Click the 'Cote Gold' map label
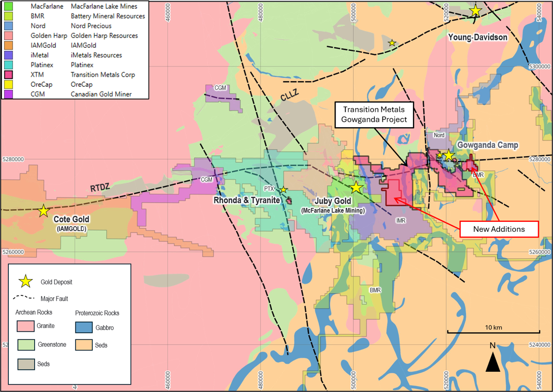This screenshot has height=392, width=553. coord(71,219)
